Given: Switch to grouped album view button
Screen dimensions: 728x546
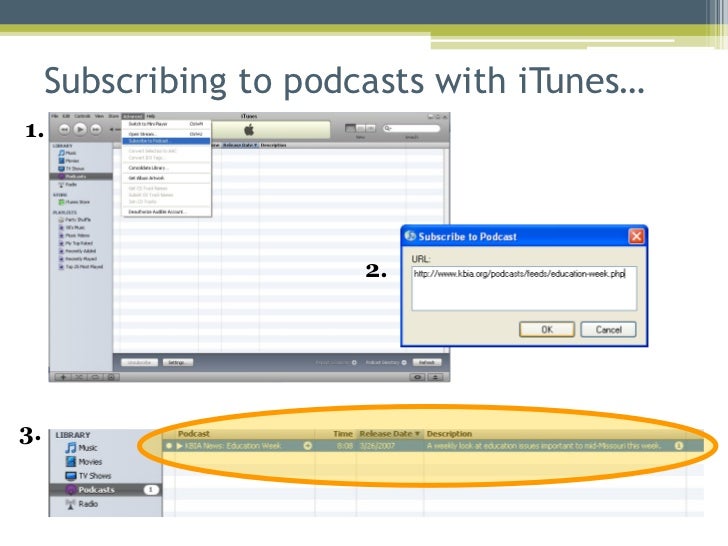Looking at the screenshot, I should 360,128.
